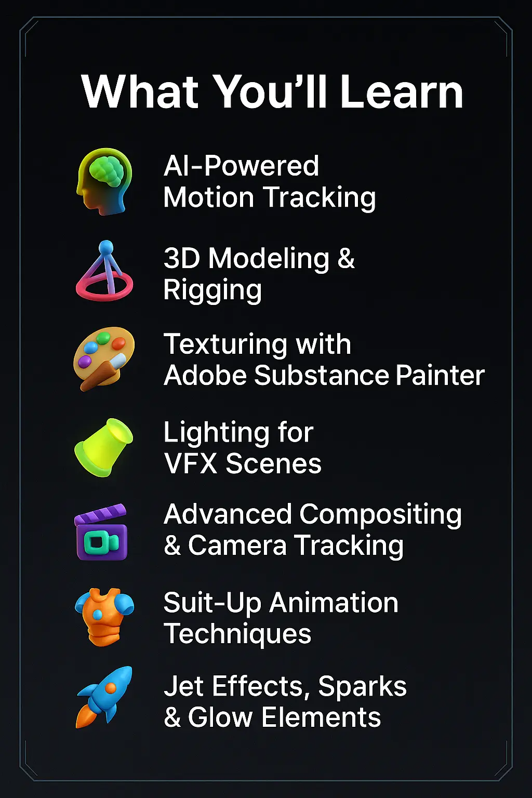Click the brain head AI icon
Screen dimensions: 532x798
pos(104,181)
